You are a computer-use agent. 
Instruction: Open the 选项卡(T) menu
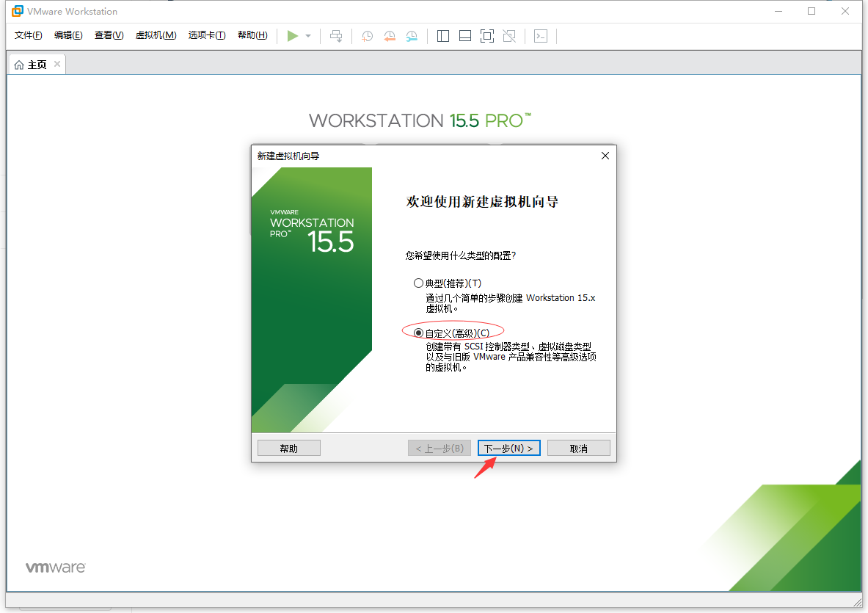[x=206, y=35]
